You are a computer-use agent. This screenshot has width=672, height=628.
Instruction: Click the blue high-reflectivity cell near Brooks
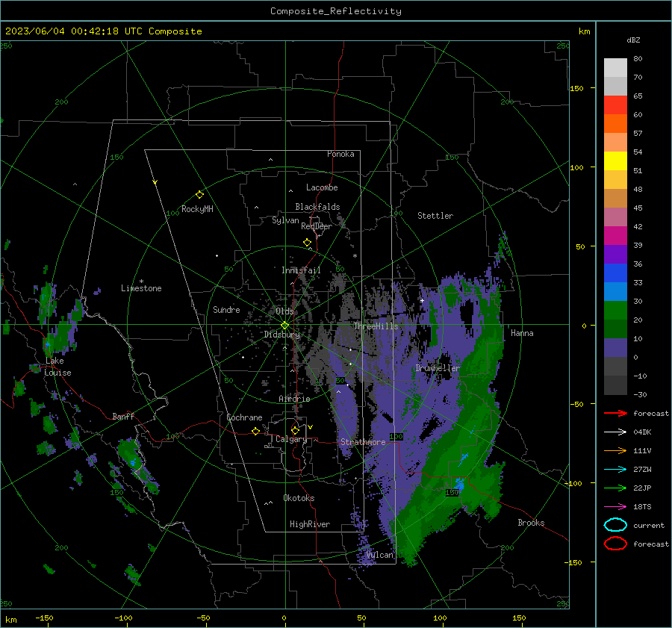click(x=460, y=485)
